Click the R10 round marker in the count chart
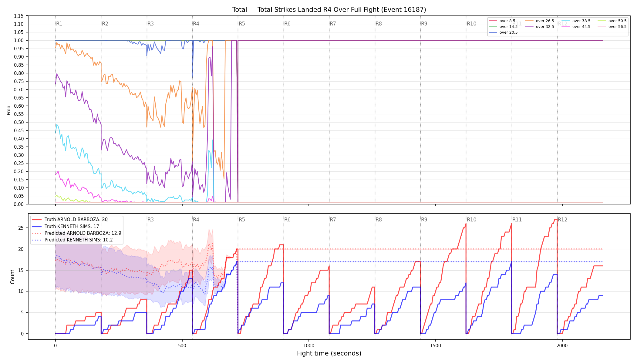Image resolution: width=637 pixels, height=364 pixels. pos(471,220)
